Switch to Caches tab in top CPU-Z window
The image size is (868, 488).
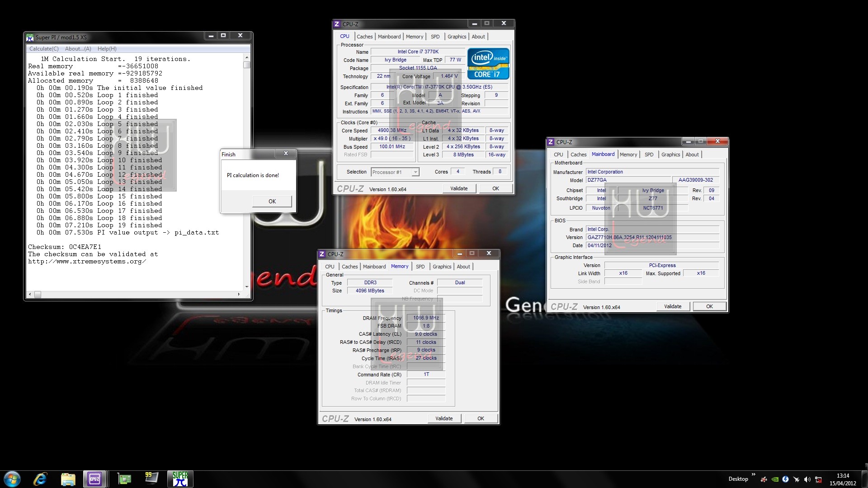(364, 37)
